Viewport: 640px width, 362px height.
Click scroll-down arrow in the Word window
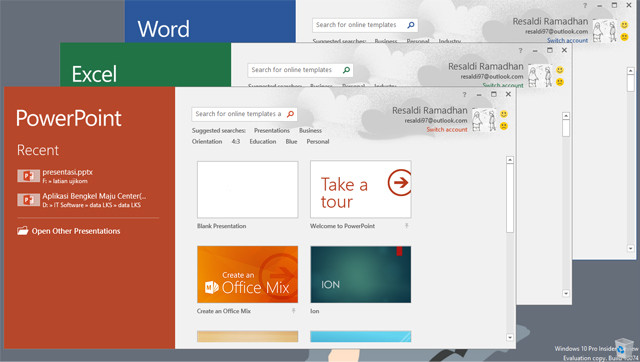coord(631,248)
